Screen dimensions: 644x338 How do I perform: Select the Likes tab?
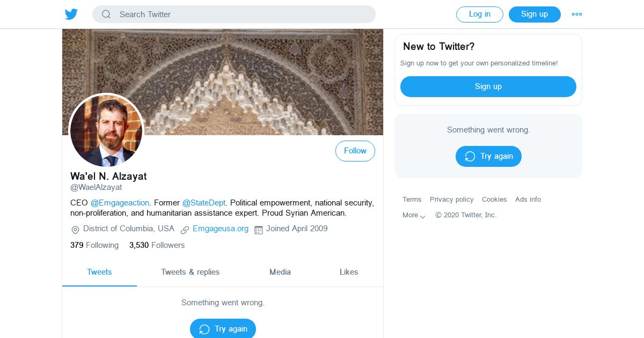coord(349,272)
